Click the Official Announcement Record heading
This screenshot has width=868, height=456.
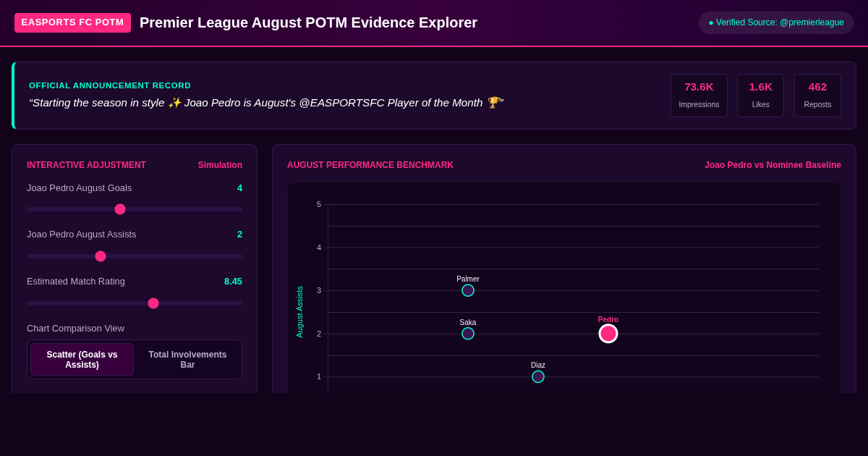(110, 85)
